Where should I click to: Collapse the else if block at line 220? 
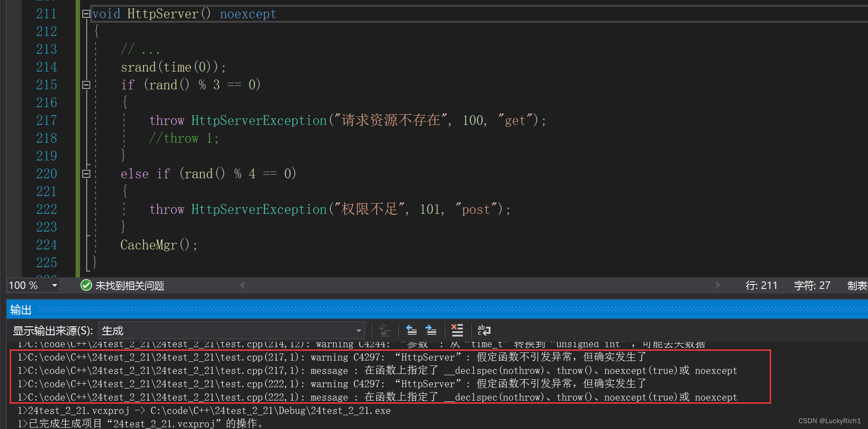pyautogui.click(x=86, y=174)
